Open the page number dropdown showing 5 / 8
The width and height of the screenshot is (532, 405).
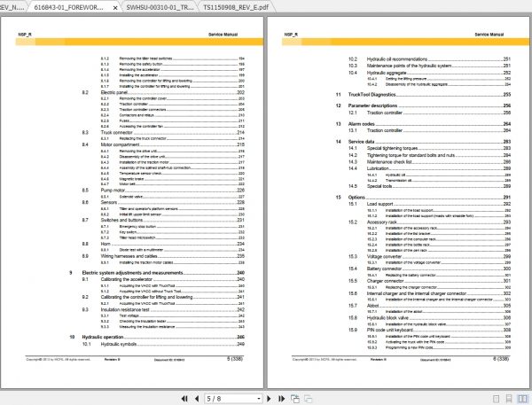coord(259,399)
